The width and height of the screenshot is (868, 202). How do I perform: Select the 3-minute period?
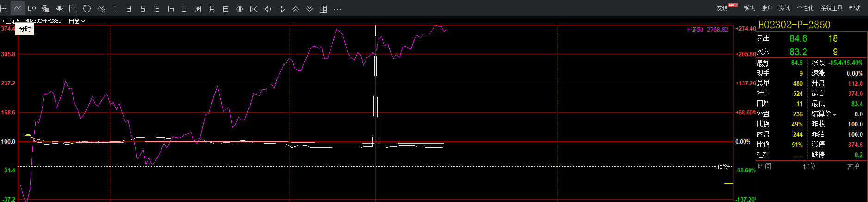tap(129, 8)
